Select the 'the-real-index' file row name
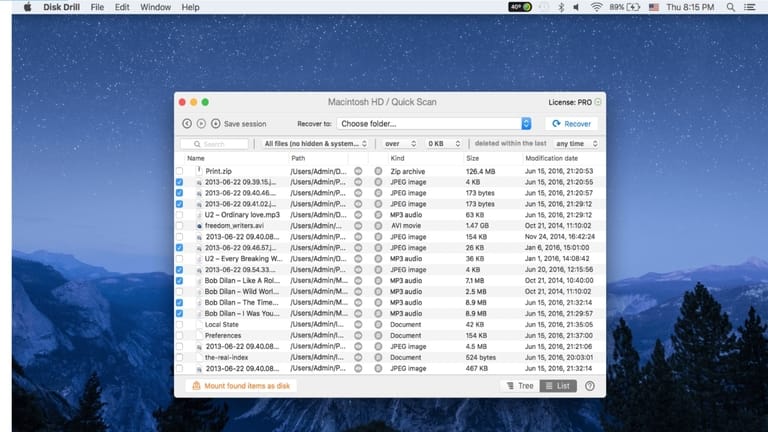 pyautogui.click(x=226, y=358)
